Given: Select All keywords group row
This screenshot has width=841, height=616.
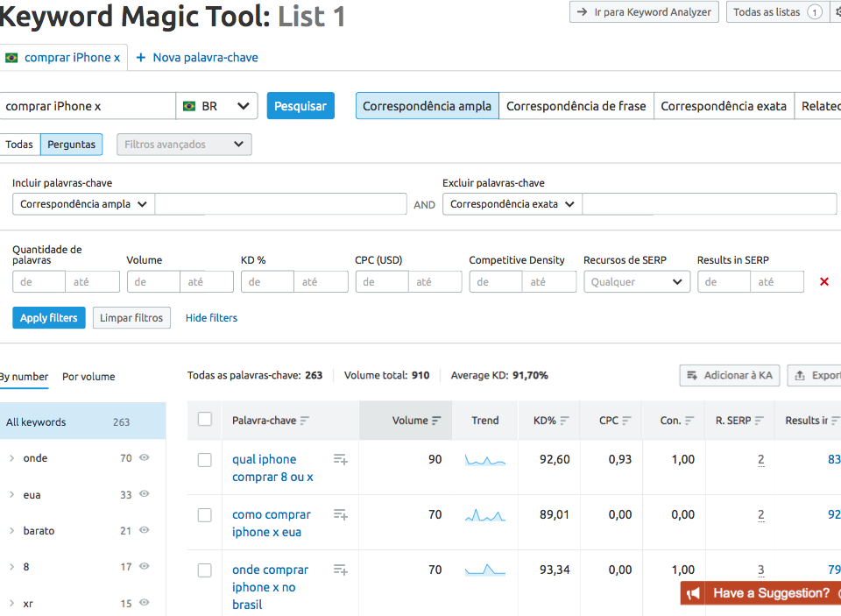Looking at the screenshot, I should pos(82,421).
